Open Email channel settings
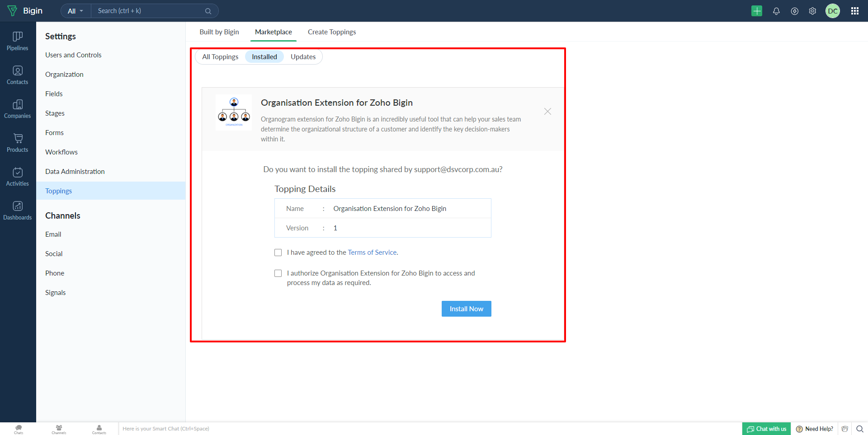Screen dimensions: 868x435 tap(53, 234)
